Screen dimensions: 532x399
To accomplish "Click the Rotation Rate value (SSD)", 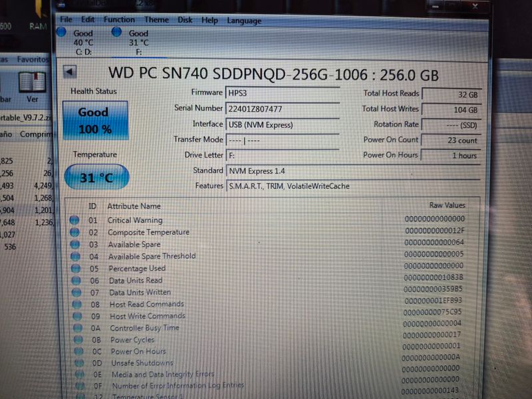I will point(452,125).
